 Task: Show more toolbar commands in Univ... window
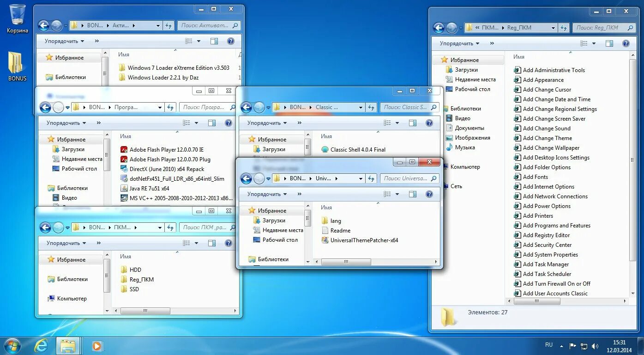pyautogui.click(x=300, y=194)
